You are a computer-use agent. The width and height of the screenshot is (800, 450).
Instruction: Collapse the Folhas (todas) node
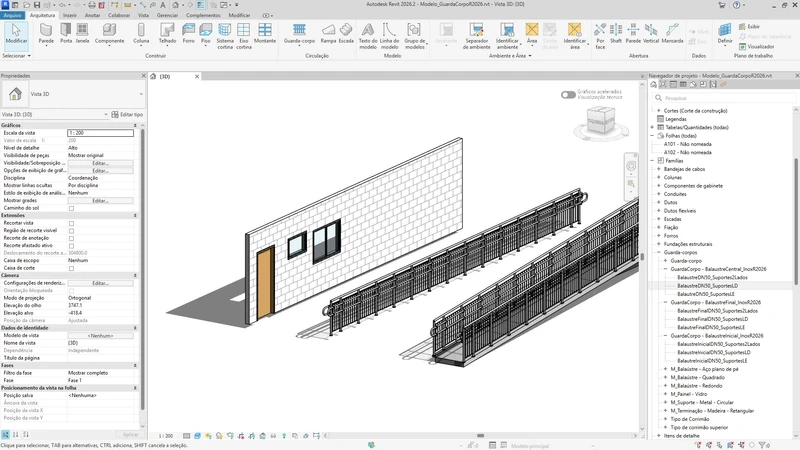[653, 136]
